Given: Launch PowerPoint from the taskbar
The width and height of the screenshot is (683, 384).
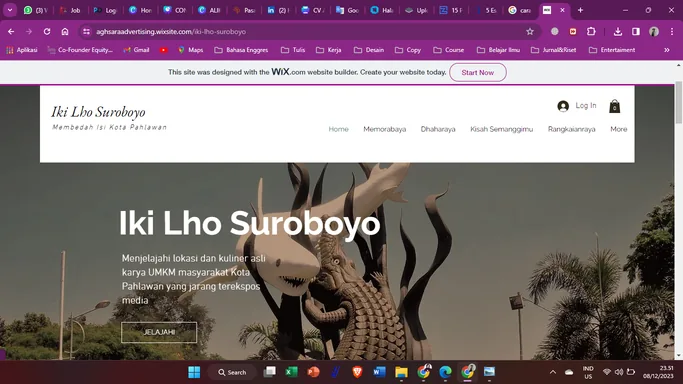Looking at the screenshot, I should [313, 372].
